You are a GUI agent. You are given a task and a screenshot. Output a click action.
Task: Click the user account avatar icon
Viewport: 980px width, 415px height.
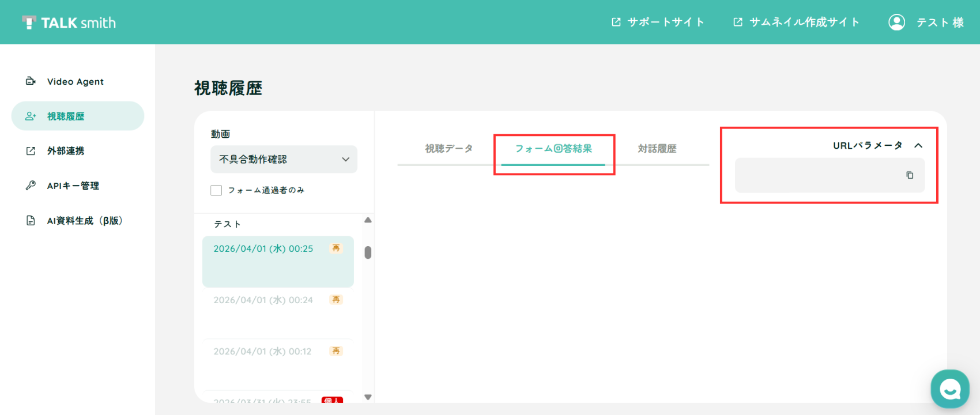click(x=896, y=22)
